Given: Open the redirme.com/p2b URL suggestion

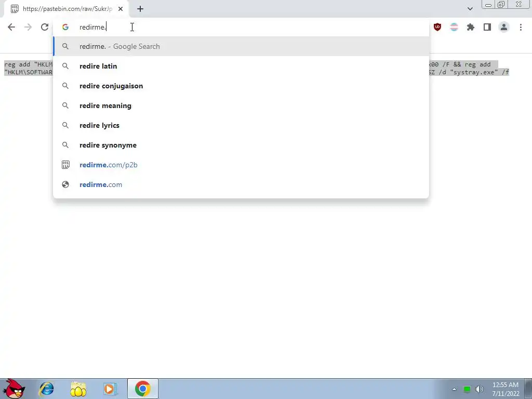Looking at the screenshot, I should tap(241, 165).
